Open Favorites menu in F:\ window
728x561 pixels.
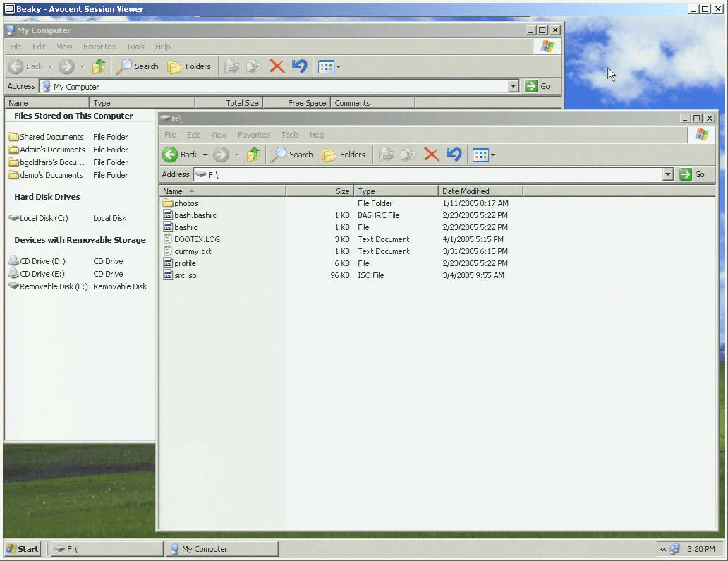(x=253, y=135)
